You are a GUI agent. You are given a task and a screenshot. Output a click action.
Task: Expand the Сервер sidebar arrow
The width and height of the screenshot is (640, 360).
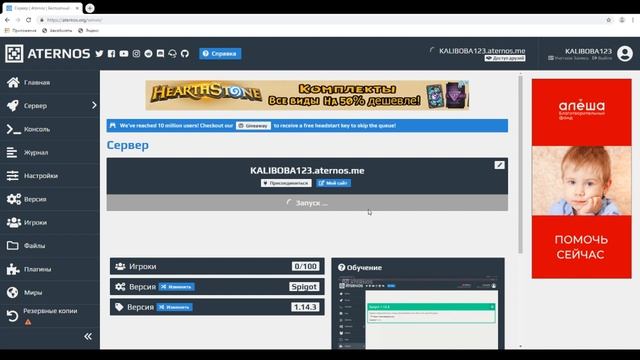(94, 105)
